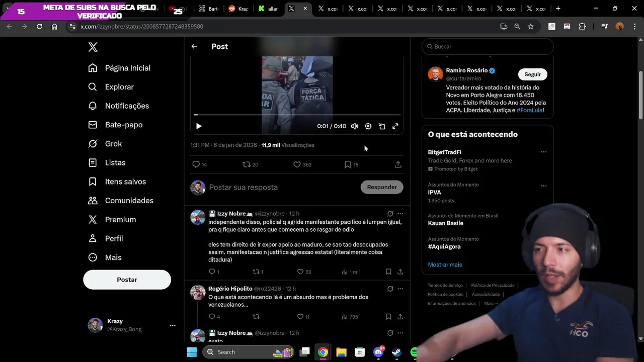Viewport: 644px width, 362px height.
Task: Open more options on Rogério Hipolito reply
Action: coord(400,289)
